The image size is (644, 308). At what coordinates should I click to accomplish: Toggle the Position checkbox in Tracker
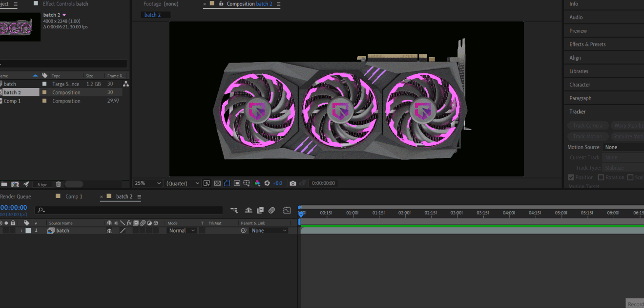pyautogui.click(x=571, y=177)
